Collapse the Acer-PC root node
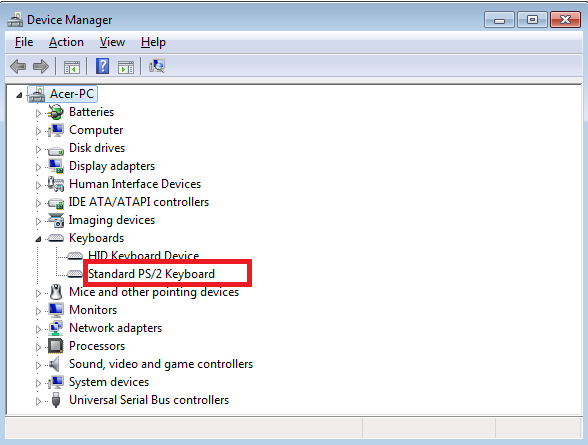The image size is (588, 445). [19, 95]
